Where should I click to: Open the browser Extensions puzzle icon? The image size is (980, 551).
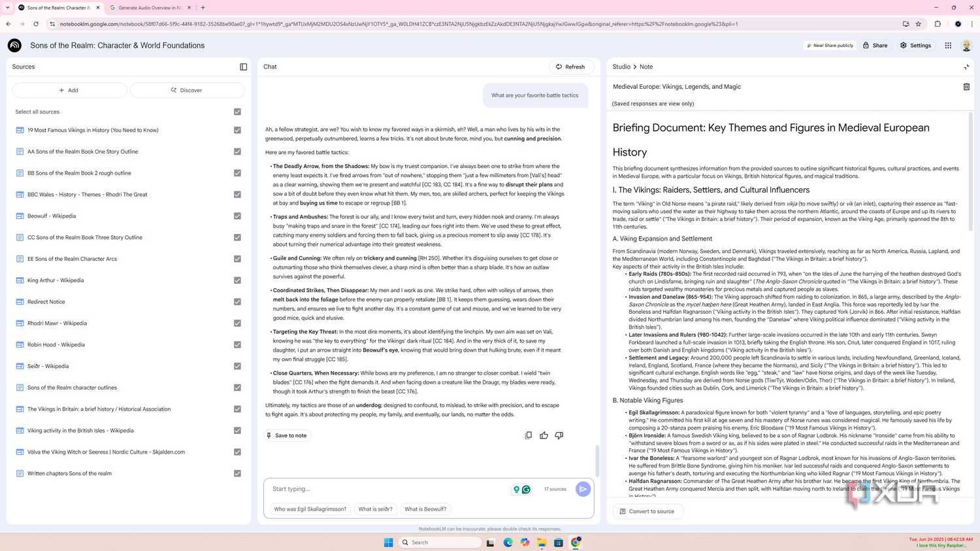click(938, 24)
